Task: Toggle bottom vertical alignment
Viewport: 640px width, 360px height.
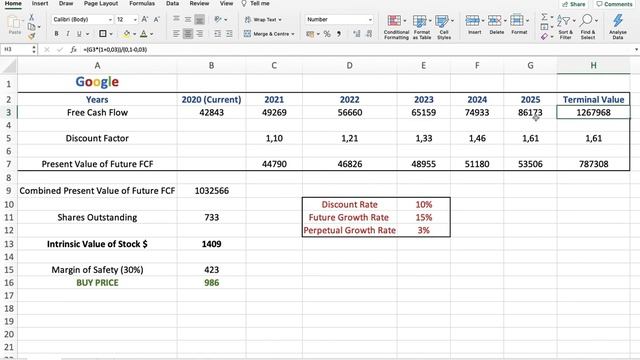Action: tap(199, 19)
